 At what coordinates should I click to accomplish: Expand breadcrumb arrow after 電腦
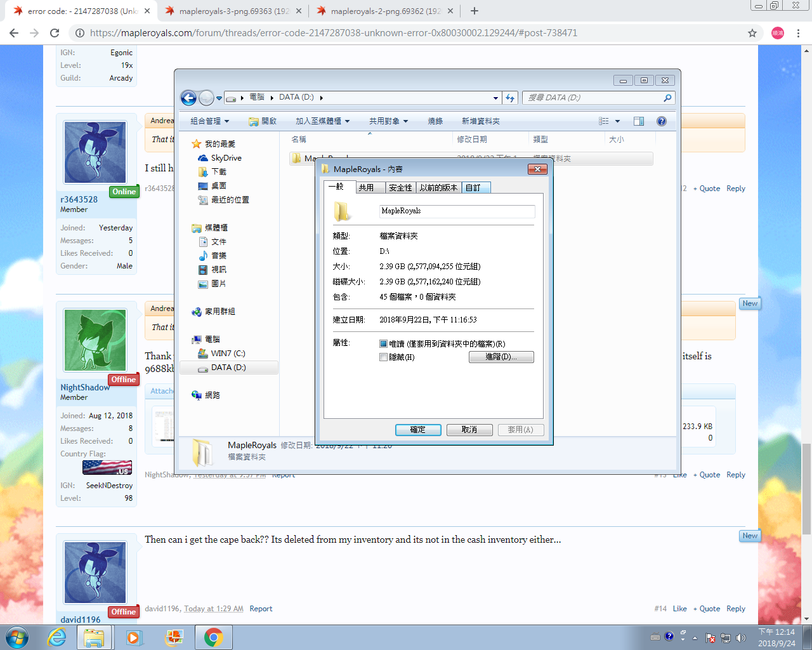272,98
